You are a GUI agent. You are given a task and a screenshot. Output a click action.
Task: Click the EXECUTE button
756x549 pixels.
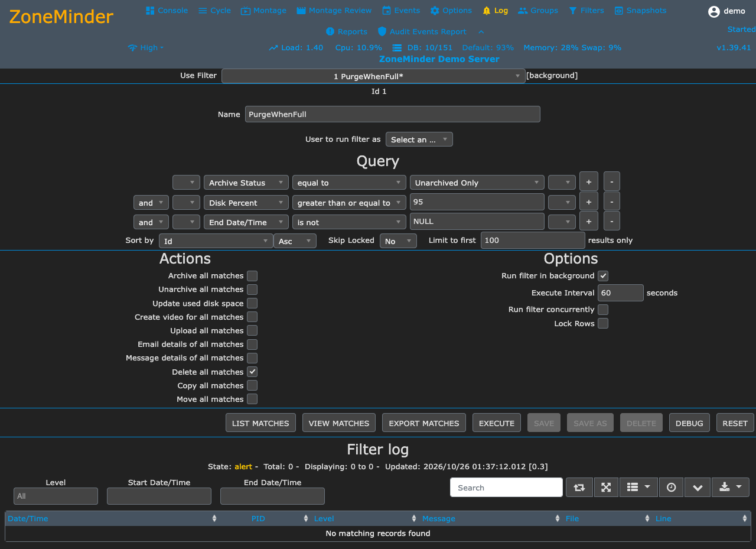click(x=497, y=423)
